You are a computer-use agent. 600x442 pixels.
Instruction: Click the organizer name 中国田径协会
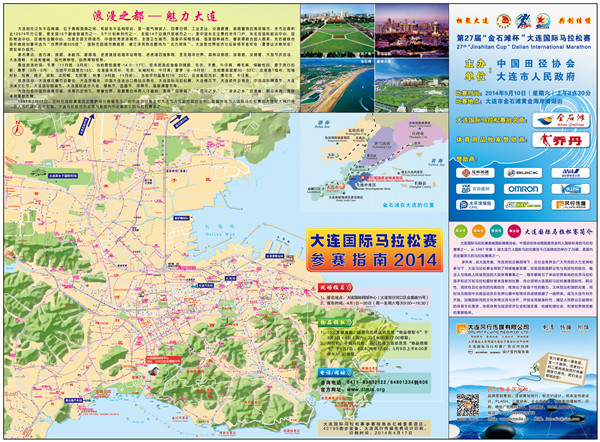(x=536, y=64)
